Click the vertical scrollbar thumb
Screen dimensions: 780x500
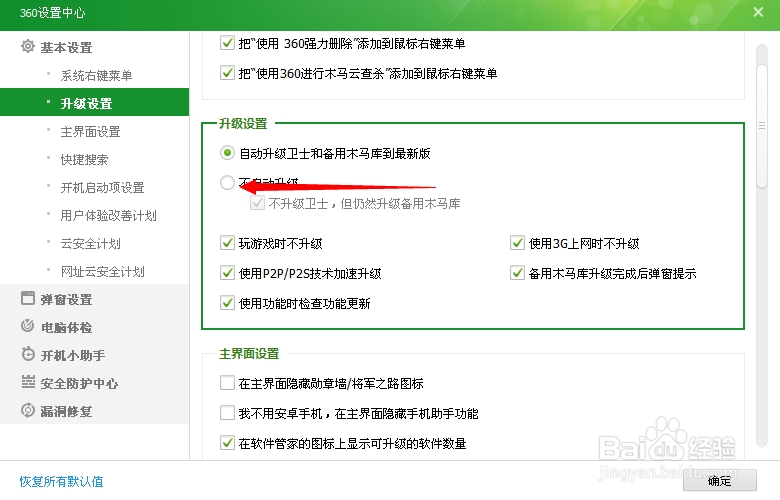pyautogui.click(x=762, y=126)
